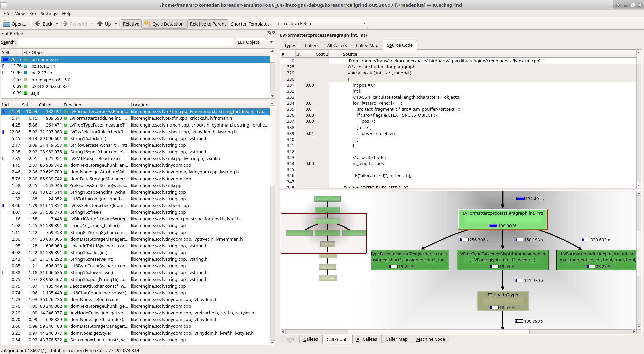The image size is (644, 354).
Task: Click the LVFormatter::processParagraph root graph node
Action: pos(503,219)
